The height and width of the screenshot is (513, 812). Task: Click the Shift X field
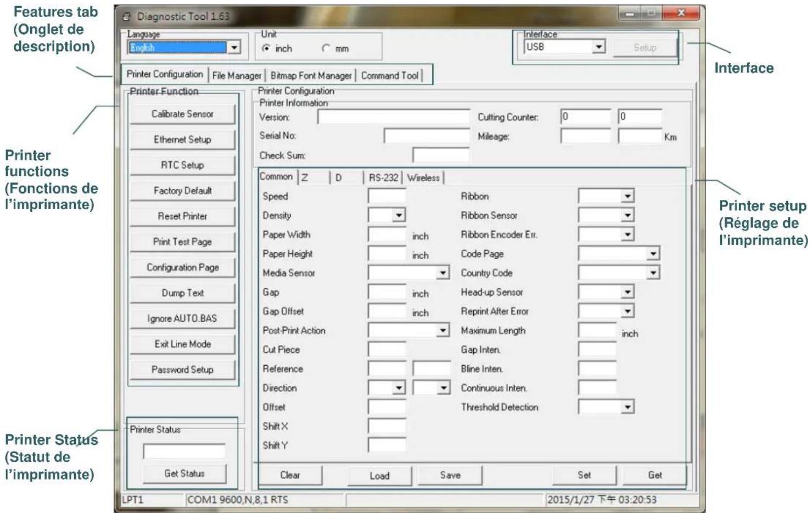(x=387, y=426)
